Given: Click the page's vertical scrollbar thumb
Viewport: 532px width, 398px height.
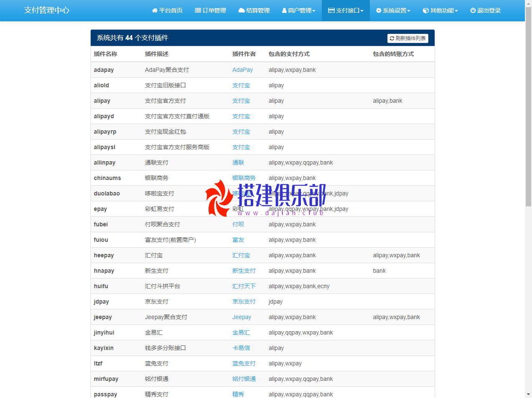Looking at the screenshot, I should click(528, 106).
